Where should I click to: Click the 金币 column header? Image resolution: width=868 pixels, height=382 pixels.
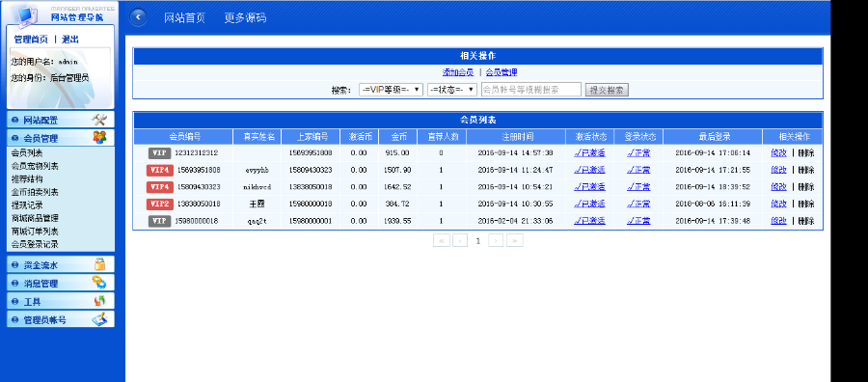(x=398, y=136)
